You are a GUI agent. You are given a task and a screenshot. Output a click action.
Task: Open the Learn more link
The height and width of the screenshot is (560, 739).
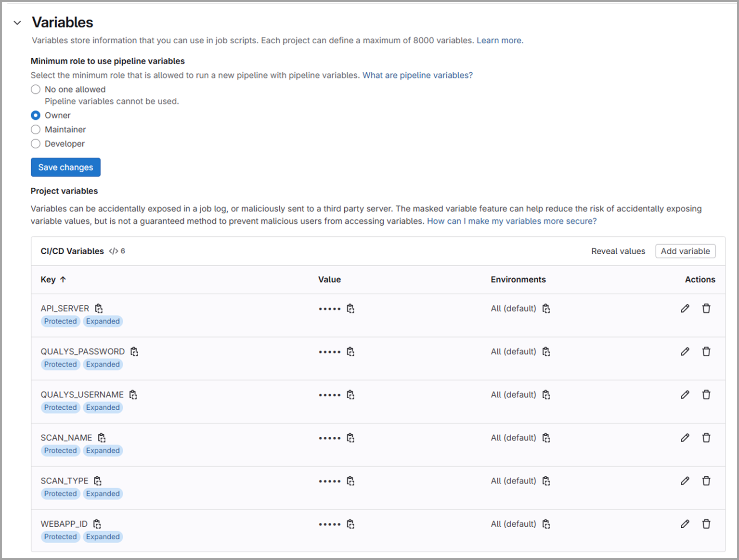pyautogui.click(x=500, y=40)
